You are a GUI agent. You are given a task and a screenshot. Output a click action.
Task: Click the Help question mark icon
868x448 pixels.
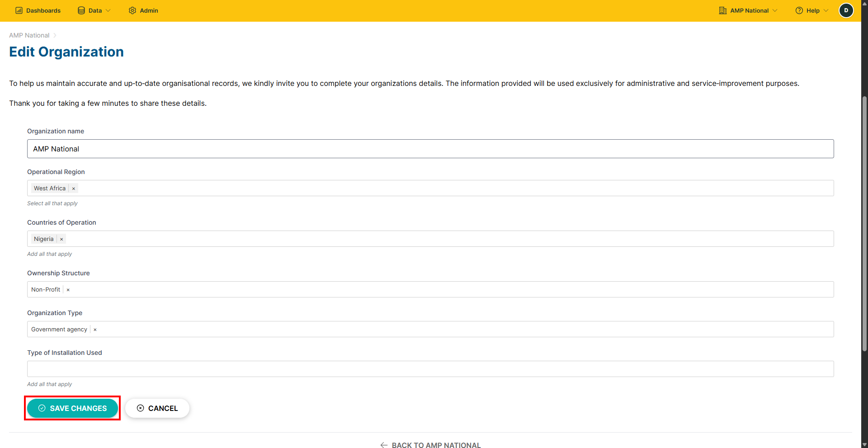tap(799, 10)
